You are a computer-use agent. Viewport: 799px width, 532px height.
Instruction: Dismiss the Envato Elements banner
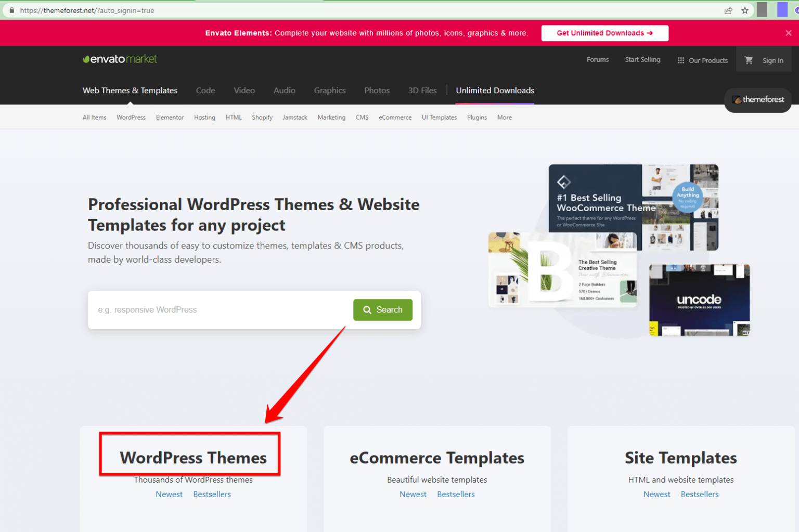coord(789,33)
